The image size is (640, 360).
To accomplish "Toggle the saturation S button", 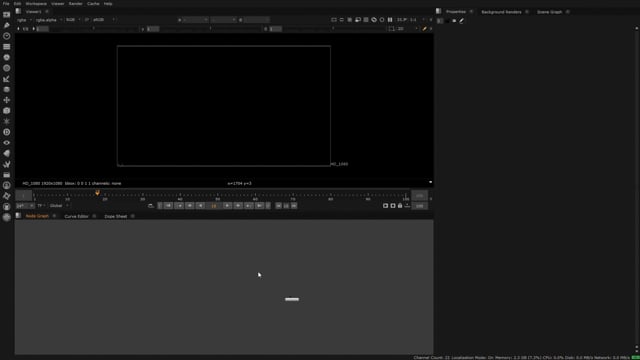I will (x=265, y=29).
